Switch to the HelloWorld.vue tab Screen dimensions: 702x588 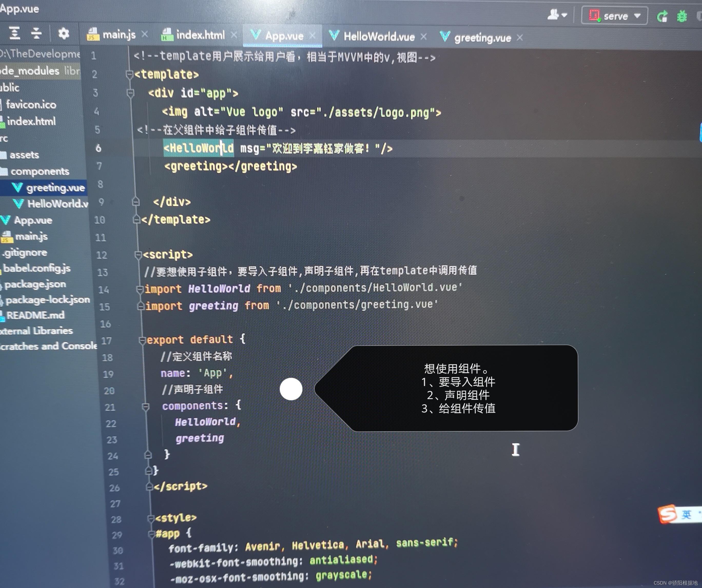(x=372, y=36)
